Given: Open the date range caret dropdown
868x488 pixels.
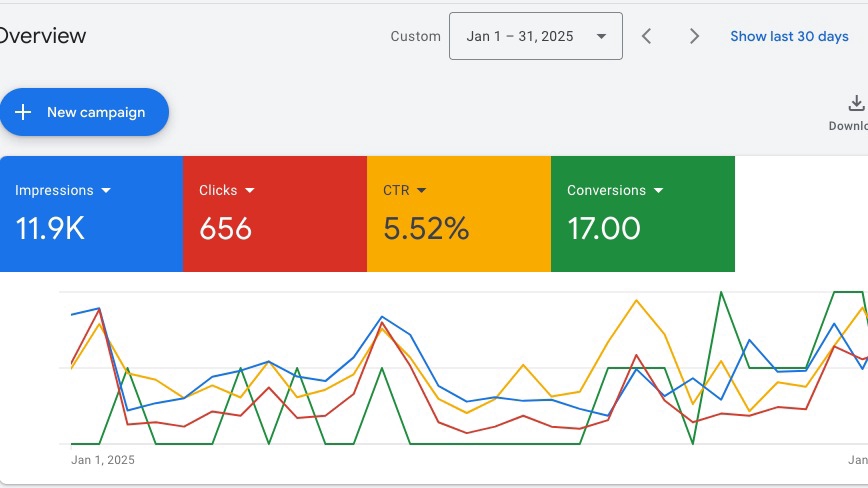Looking at the screenshot, I should click(601, 36).
